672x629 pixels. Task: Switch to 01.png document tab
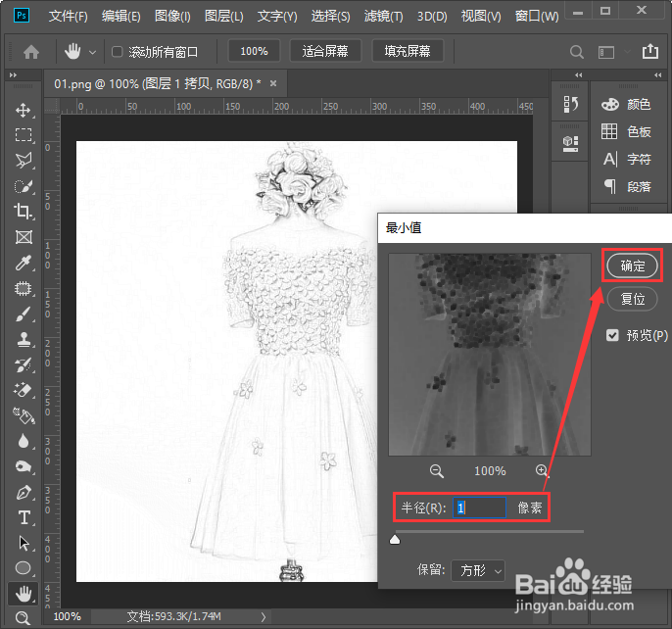[158, 83]
